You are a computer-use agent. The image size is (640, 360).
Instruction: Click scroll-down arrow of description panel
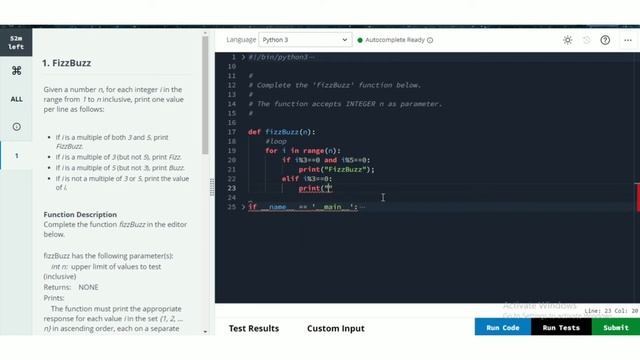tap(205, 332)
